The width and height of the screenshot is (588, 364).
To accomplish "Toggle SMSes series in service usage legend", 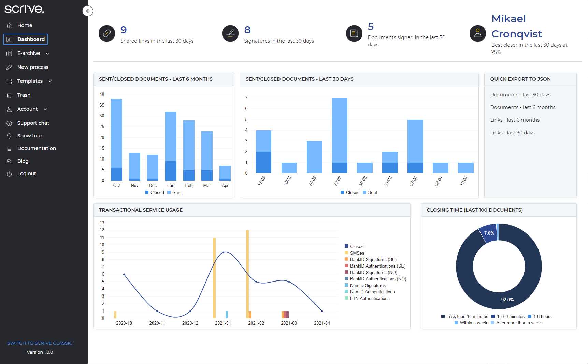I will click(355, 253).
